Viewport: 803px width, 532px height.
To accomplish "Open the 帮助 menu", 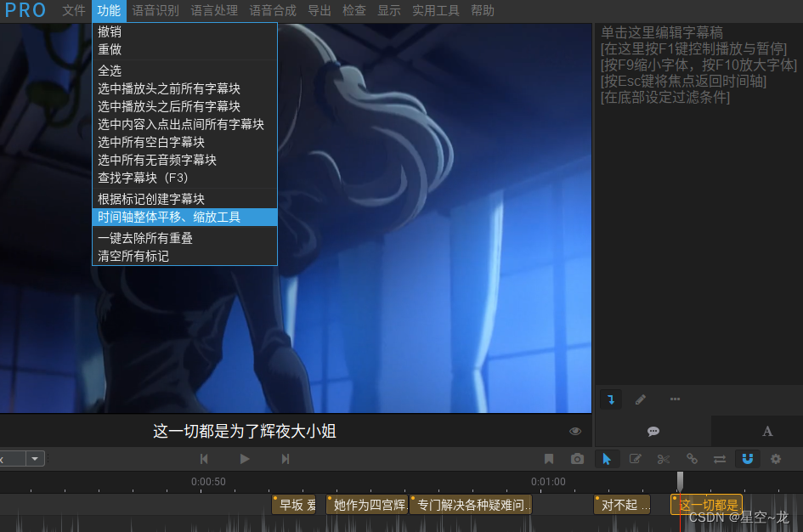I will [x=483, y=11].
